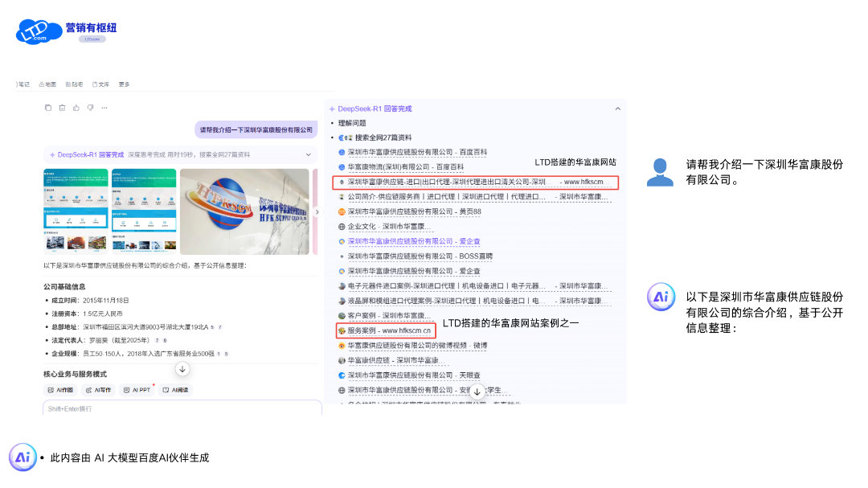Open the 贴贴吧 tab
This screenshot has width=868, height=488.
(74, 84)
